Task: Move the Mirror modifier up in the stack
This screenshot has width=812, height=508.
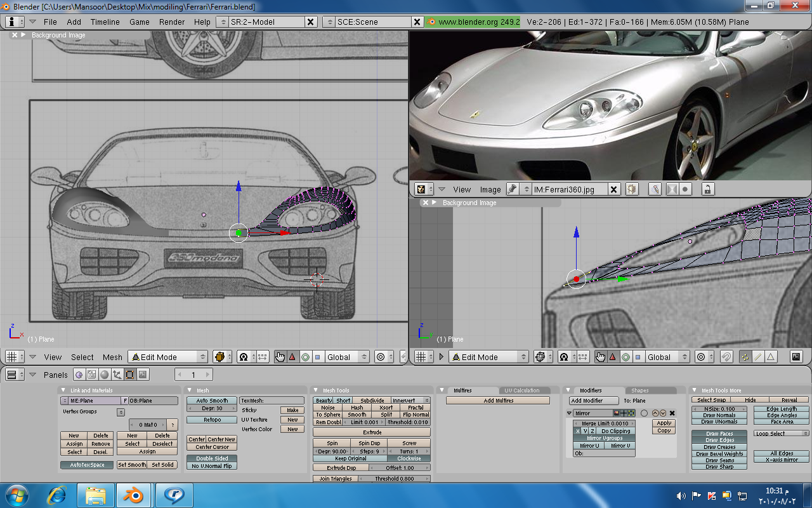Action: click(656, 413)
